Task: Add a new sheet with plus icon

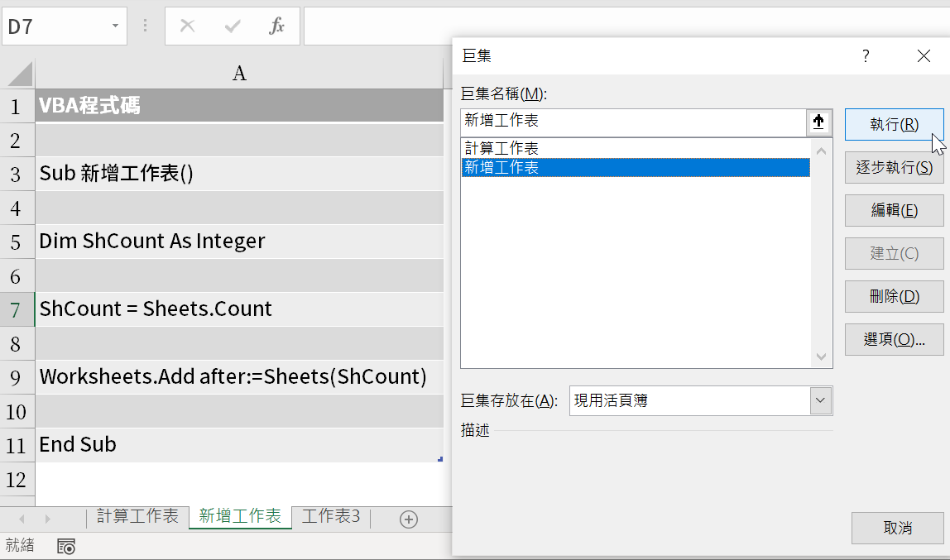Action: click(408, 519)
